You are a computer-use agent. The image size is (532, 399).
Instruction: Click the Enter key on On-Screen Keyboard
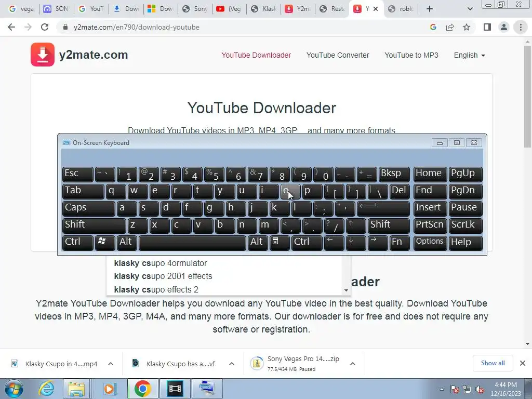click(383, 208)
